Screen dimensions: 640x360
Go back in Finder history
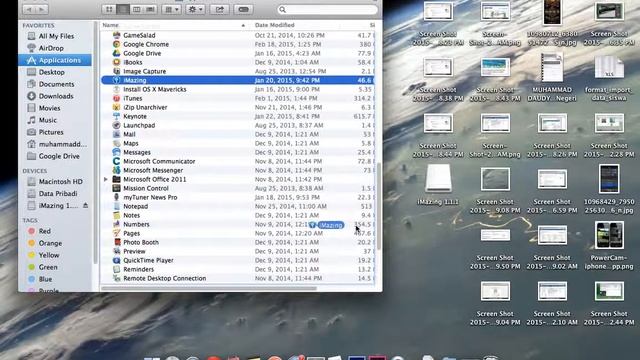tap(29, 9)
